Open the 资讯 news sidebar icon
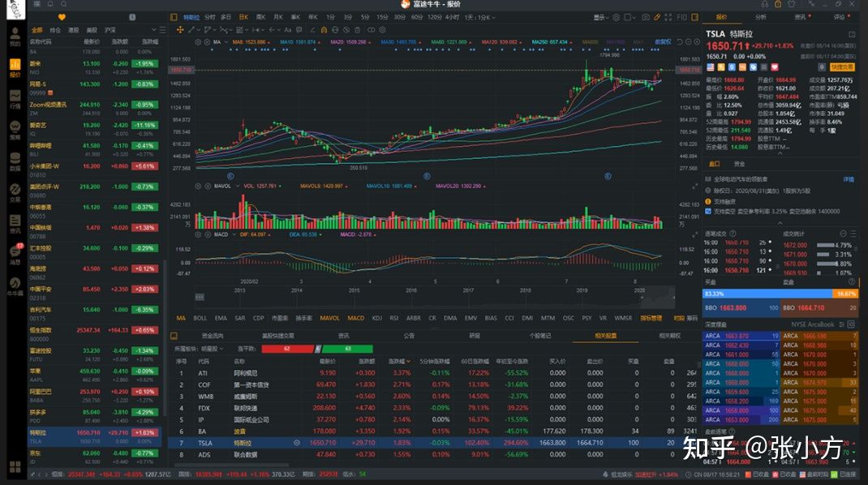Image resolution: width=868 pixels, height=485 pixels. tap(15, 224)
